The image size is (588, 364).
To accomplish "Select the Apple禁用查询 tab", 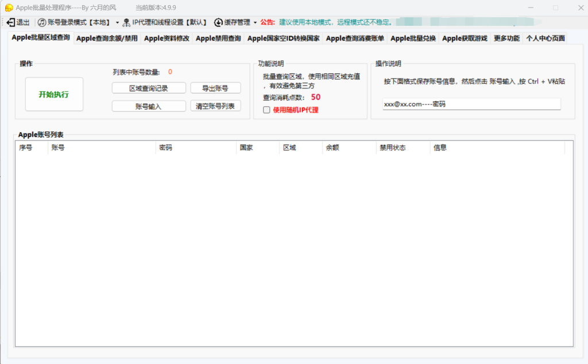I will [x=218, y=38].
